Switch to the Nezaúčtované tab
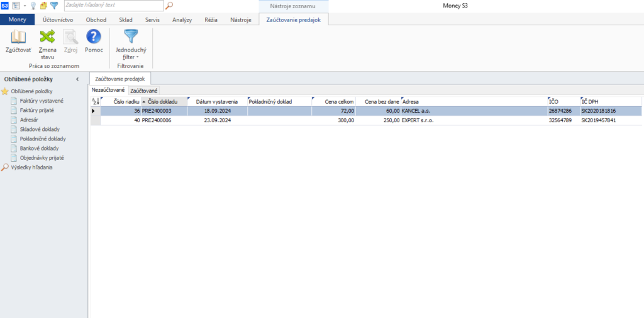The image size is (644, 318). coord(108,89)
